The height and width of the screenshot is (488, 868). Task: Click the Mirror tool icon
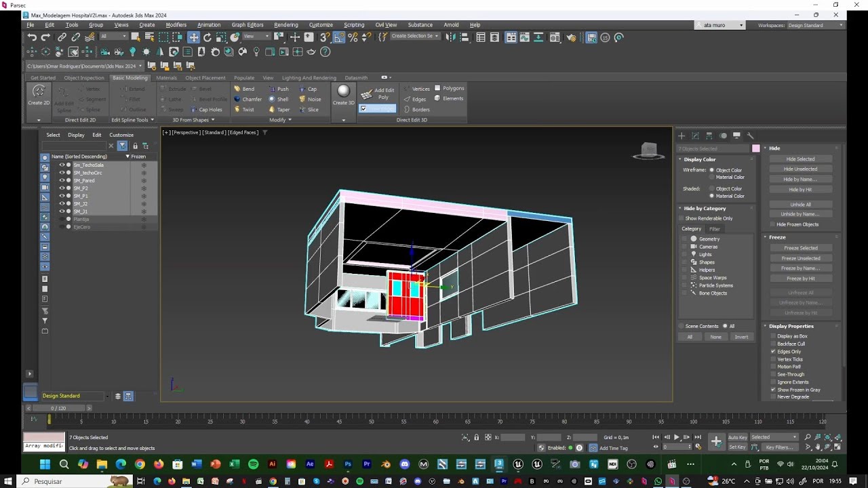(452, 37)
